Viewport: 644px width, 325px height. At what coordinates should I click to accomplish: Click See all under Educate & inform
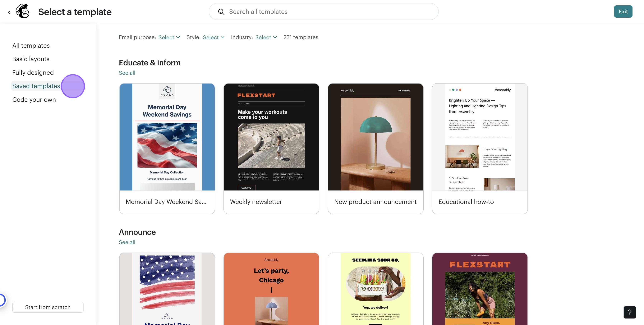click(127, 73)
